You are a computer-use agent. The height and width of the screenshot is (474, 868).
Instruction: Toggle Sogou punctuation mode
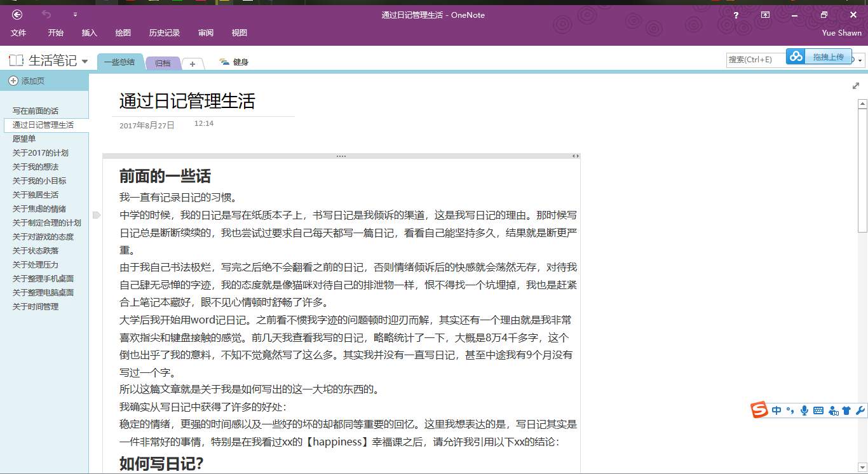click(790, 410)
